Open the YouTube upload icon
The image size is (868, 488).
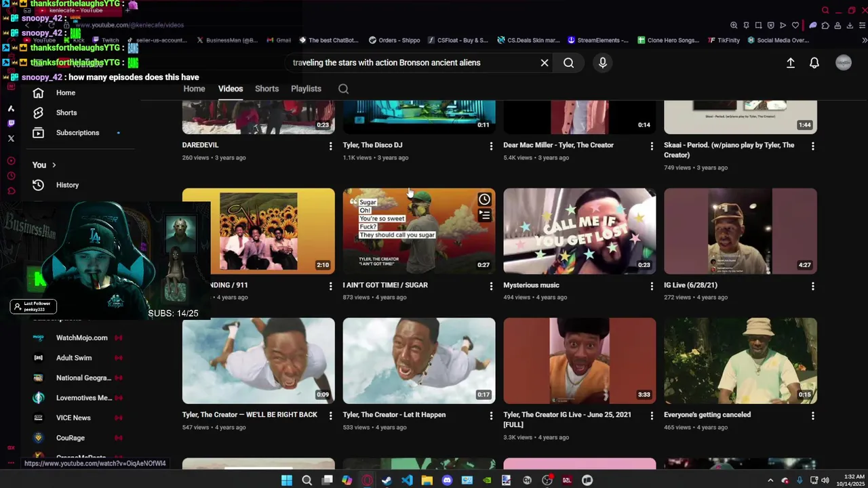791,63
